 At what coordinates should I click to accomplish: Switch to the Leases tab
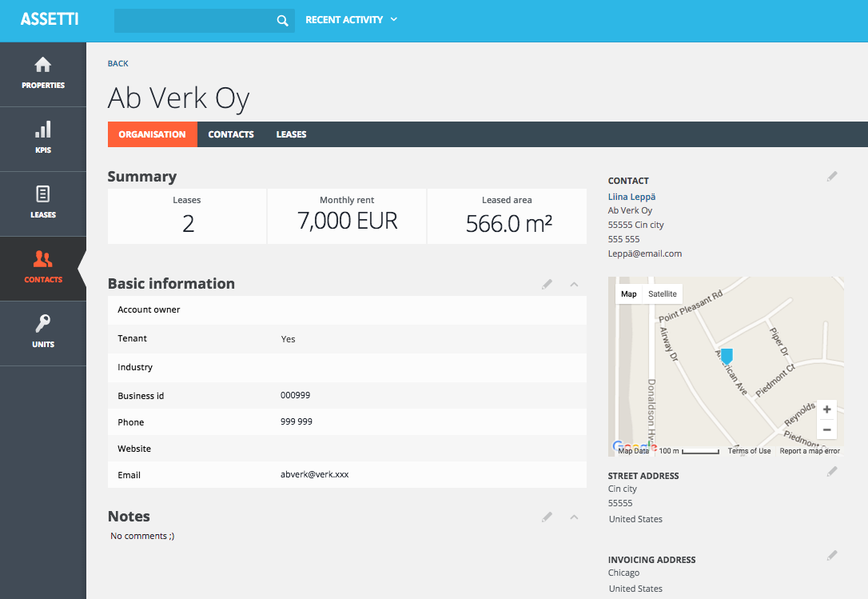pos(291,134)
